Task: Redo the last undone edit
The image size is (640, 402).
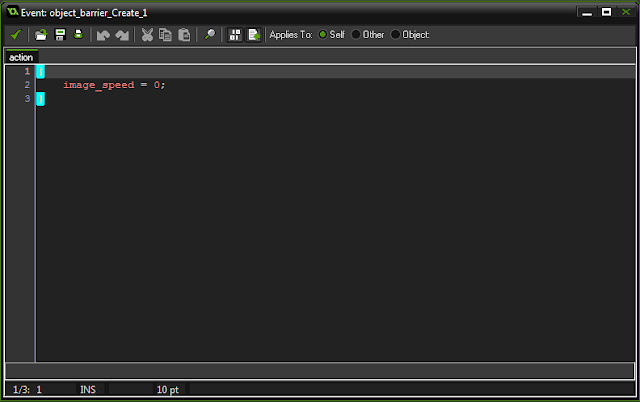Action: 122,35
